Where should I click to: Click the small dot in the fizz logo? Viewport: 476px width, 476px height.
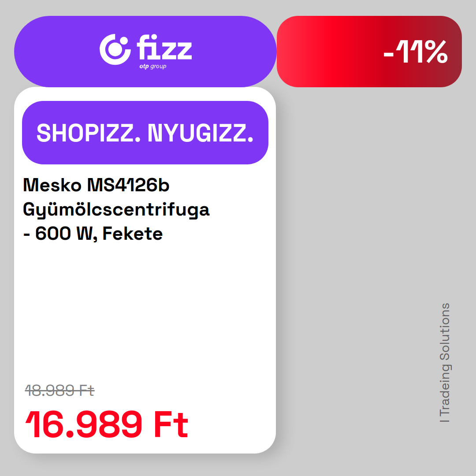point(124,42)
